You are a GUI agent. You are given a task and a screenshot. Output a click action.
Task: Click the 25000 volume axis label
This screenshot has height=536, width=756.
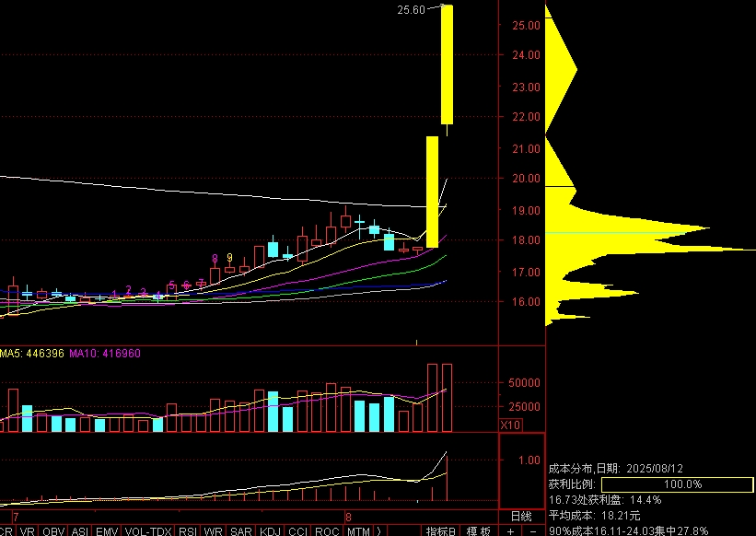[x=524, y=407]
